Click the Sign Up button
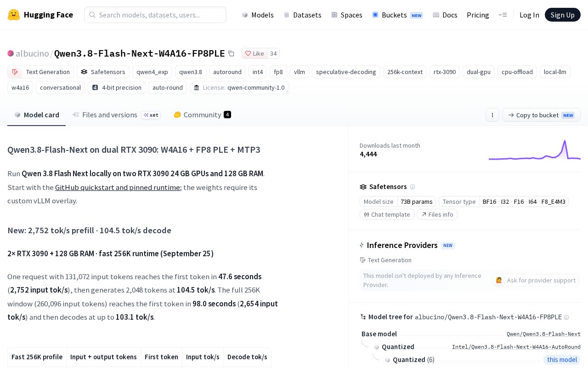 coord(563,15)
